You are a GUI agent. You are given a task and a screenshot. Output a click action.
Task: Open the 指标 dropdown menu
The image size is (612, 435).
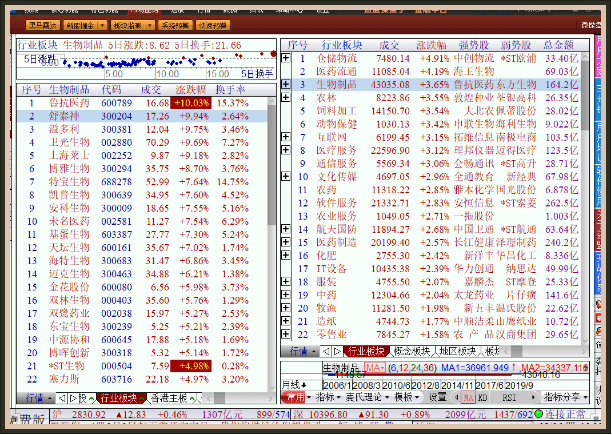(x=329, y=397)
